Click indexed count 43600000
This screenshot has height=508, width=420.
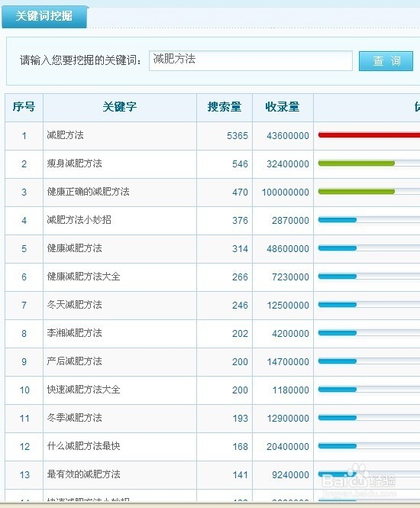coord(288,136)
